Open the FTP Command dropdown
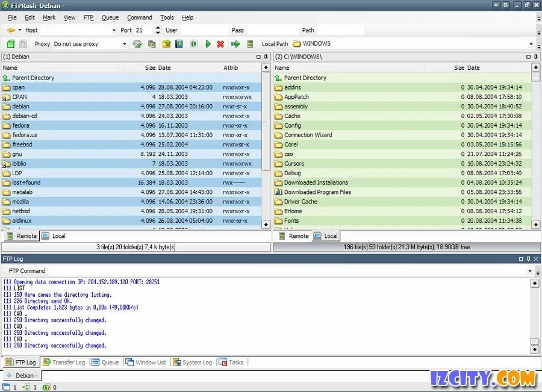The width and height of the screenshot is (542, 392). coord(529,271)
